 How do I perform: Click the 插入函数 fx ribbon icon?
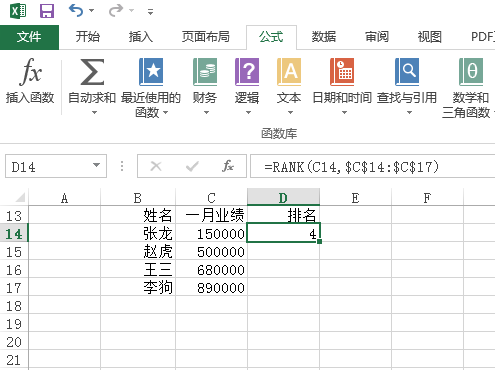click(30, 72)
